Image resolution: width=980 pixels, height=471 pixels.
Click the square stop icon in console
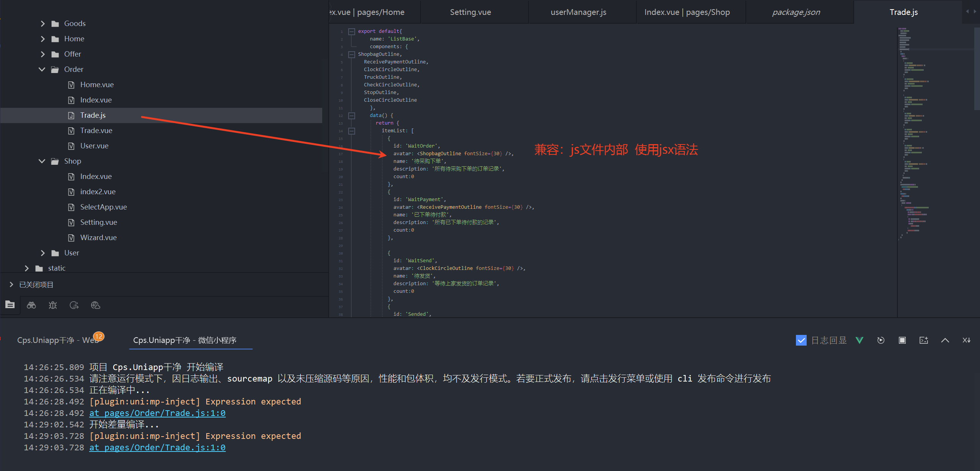pyautogui.click(x=902, y=340)
